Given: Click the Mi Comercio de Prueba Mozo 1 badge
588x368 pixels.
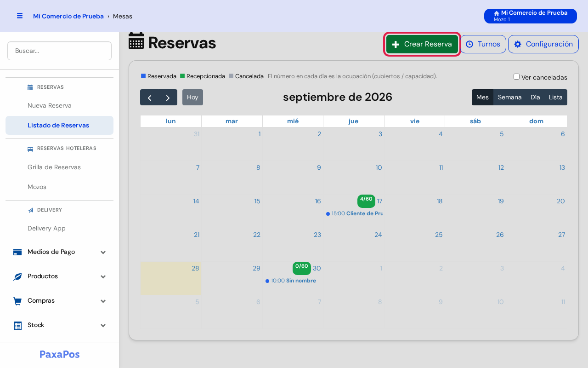Looking at the screenshot, I should click(x=531, y=16).
